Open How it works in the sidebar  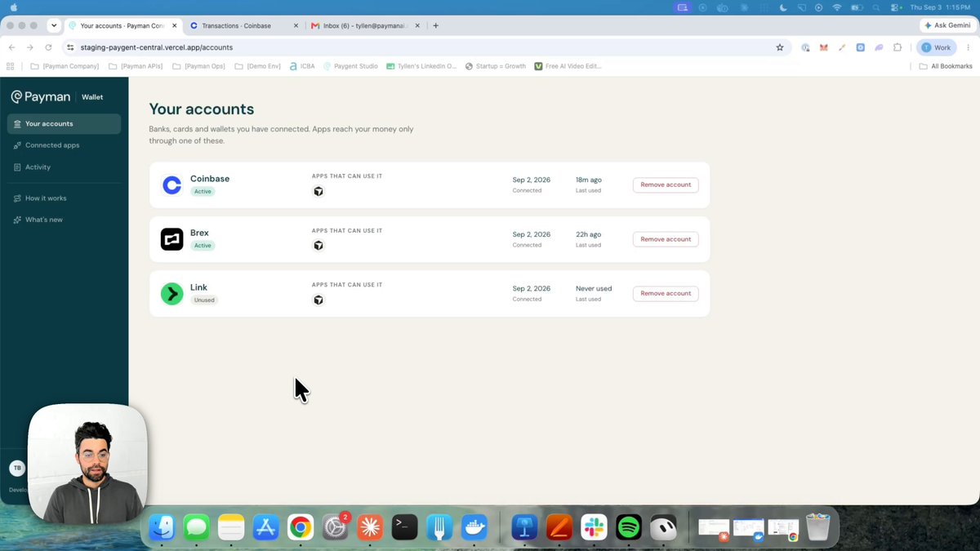pyautogui.click(x=64, y=198)
